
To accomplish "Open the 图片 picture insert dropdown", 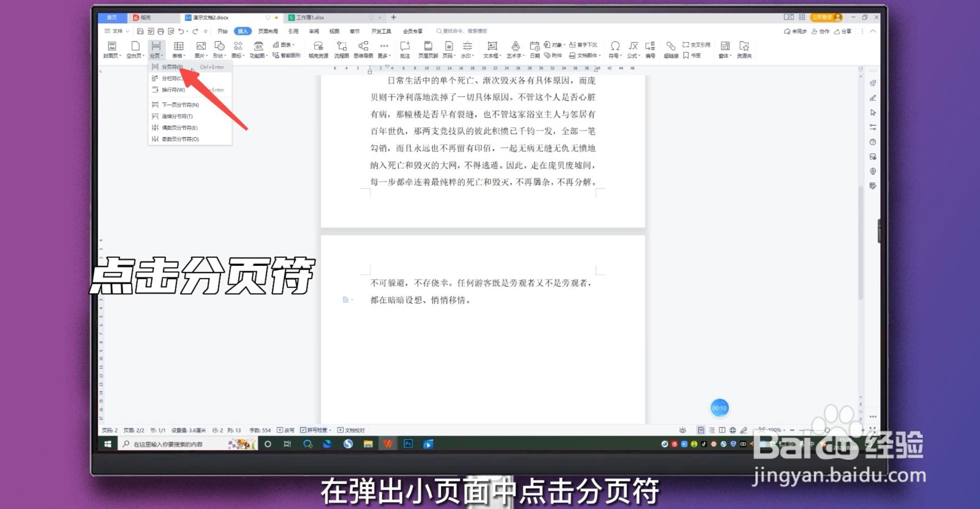I will (200, 50).
